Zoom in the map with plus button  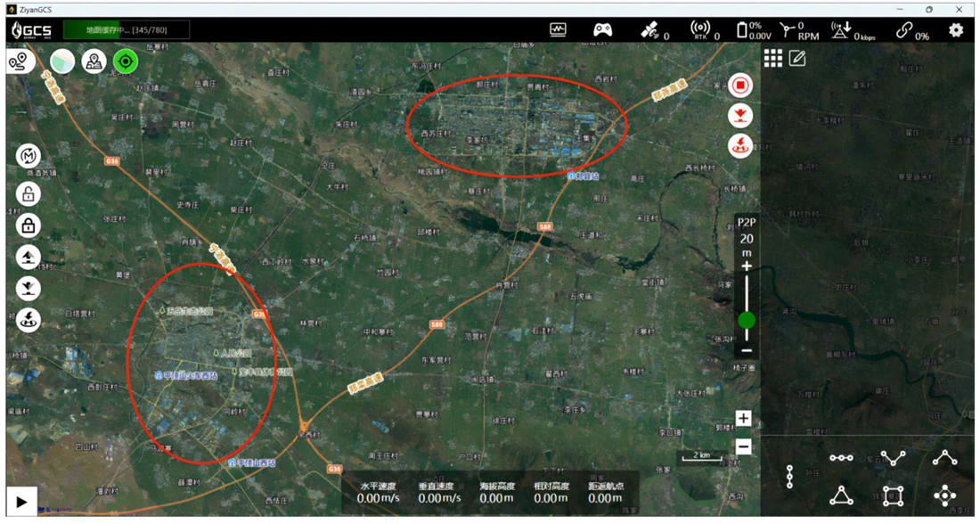pyautogui.click(x=743, y=418)
